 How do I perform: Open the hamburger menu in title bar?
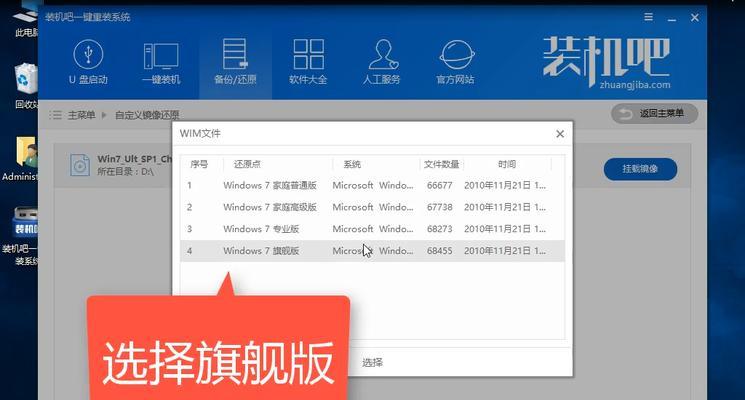pyautogui.click(x=649, y=17)
